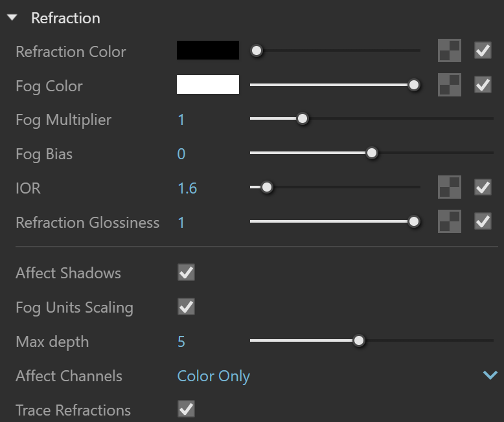
Task: Collapse the Refraction section triangle
Action: [x=12, y=17]
